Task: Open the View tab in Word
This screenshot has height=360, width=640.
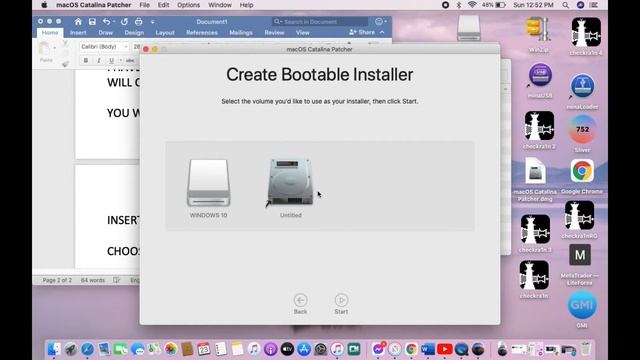Action: tap(302, 33)
